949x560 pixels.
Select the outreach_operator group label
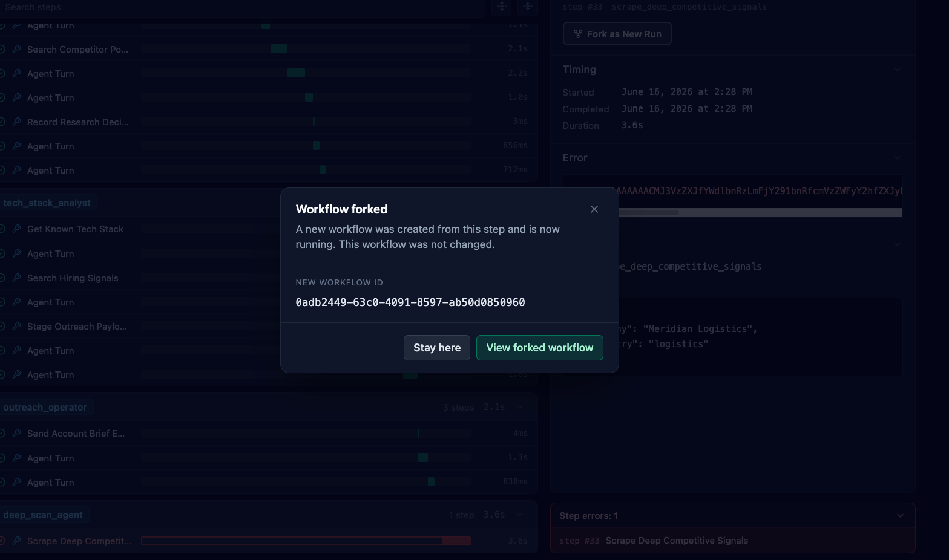point(45,407)
